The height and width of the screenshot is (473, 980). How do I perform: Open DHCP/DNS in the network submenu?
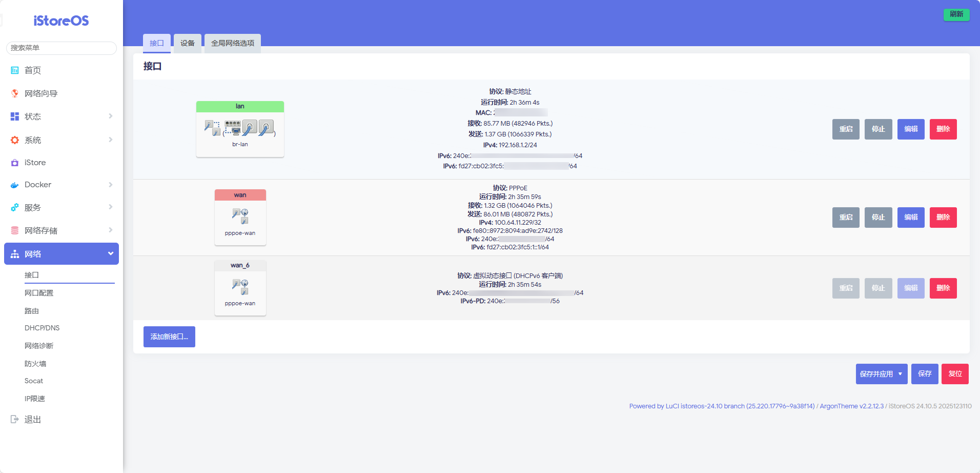pos(42,328)
